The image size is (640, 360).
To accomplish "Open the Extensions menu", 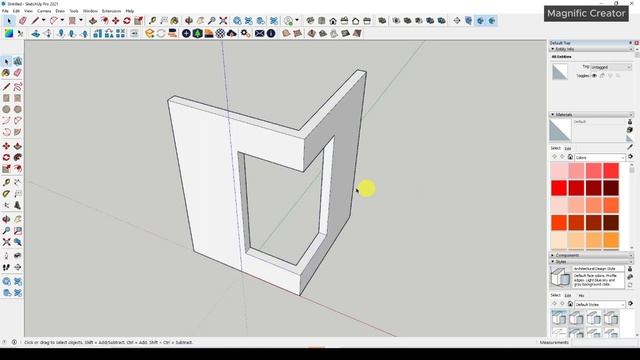I will [x=111, y=11].
